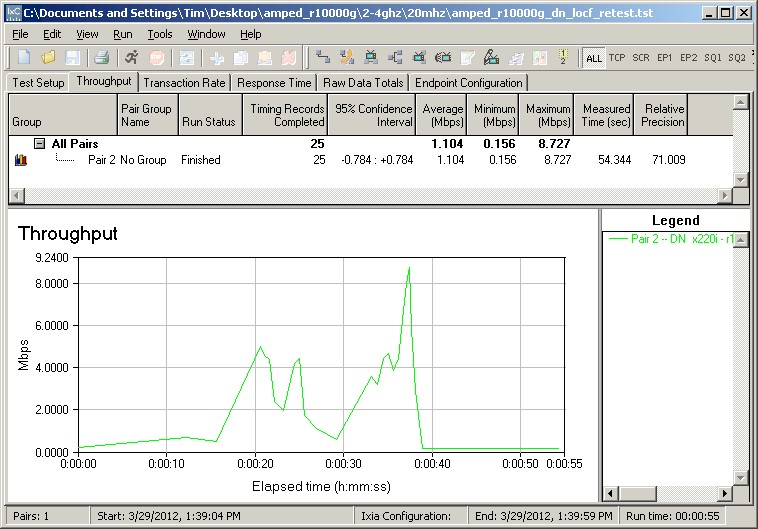Viewport: 758px width, 529px height.
Task: Toggle the SQ2 filter button
Action: pos(737,58)
